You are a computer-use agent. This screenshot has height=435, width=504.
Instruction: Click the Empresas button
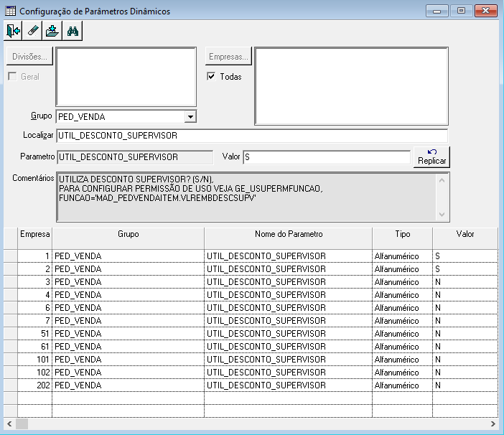[228, 57]
